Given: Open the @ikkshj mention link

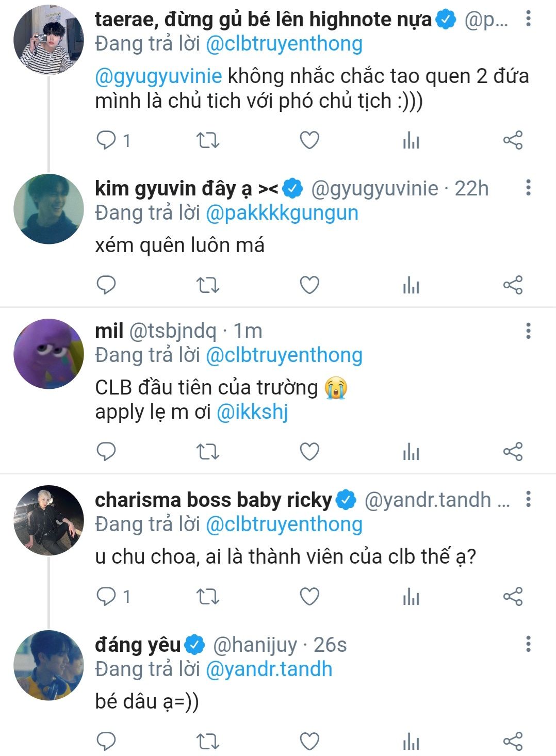Looking at the screenshot, I should pyautogui.click(x=252, y=413).
